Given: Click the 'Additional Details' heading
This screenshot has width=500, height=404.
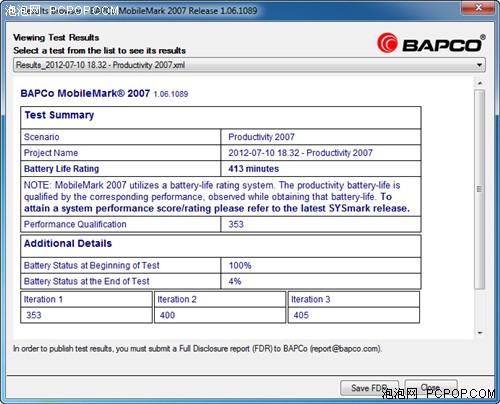Looking at the screenshot, I should pyautogui.click(x=68, y=243).
